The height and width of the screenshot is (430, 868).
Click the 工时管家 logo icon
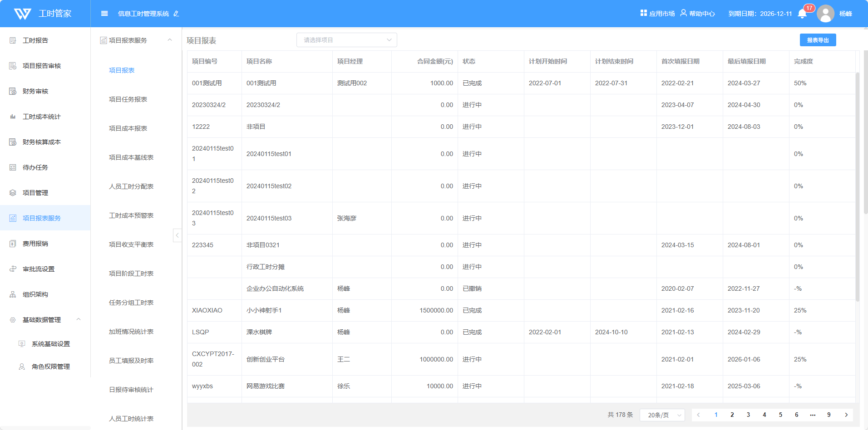coord(23,14)
